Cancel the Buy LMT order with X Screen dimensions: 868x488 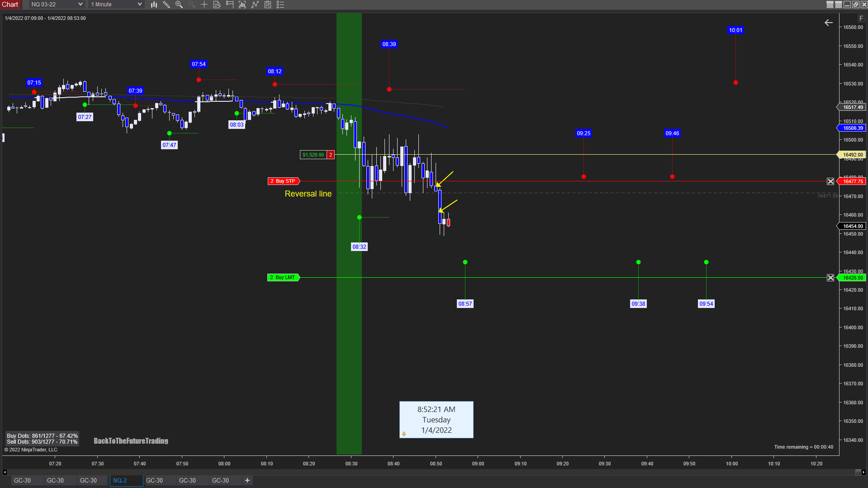coord(830,278)
